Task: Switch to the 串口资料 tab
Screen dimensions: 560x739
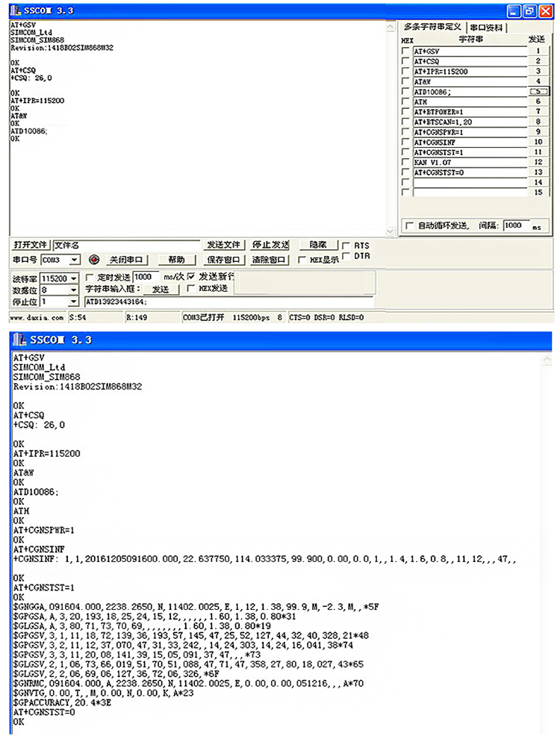Action: pyautogui.click(x=487, y=28)
